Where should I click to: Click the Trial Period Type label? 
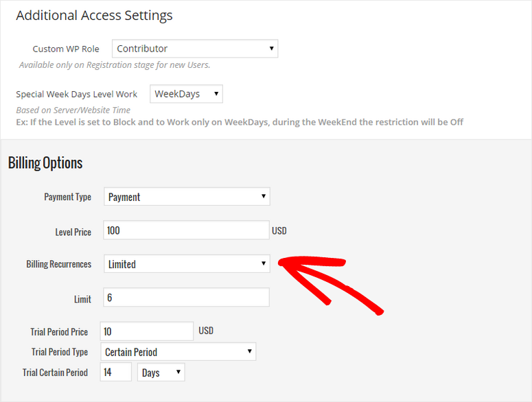pyautogui.click(x=60, y=352)
